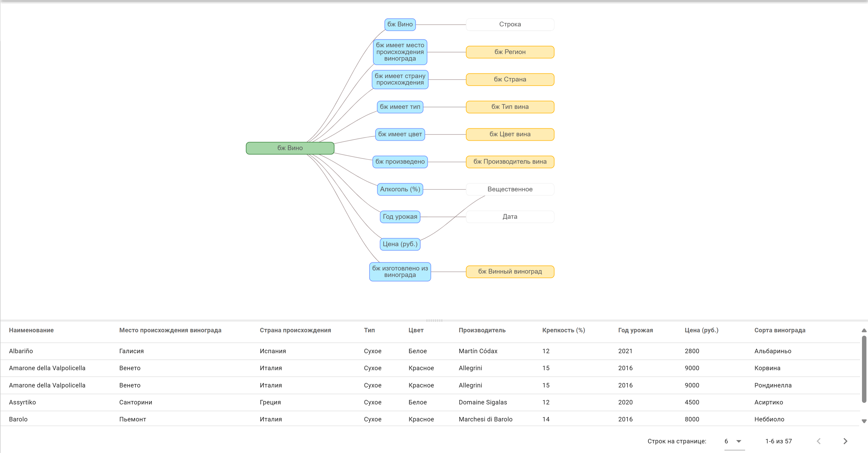This screenshot has width=868, height=453.
Task: Grab the panel splitter handle above table
Action: point(434,320)
